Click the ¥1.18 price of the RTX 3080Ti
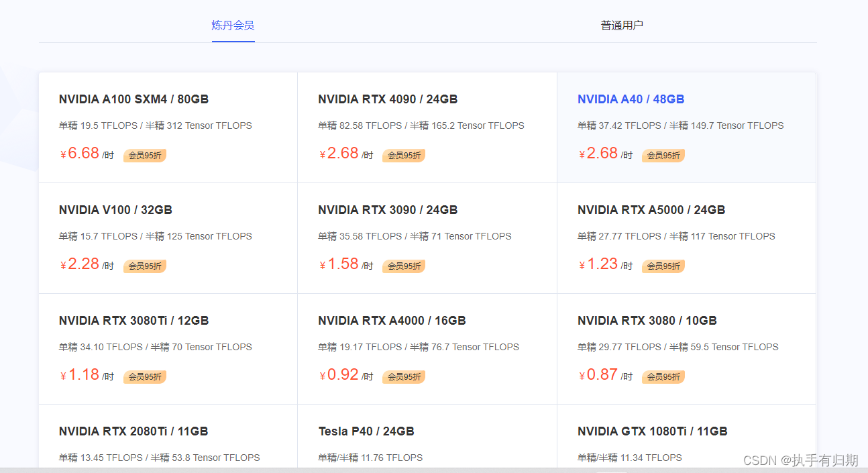The image size is (868, 473). (80, 375)
